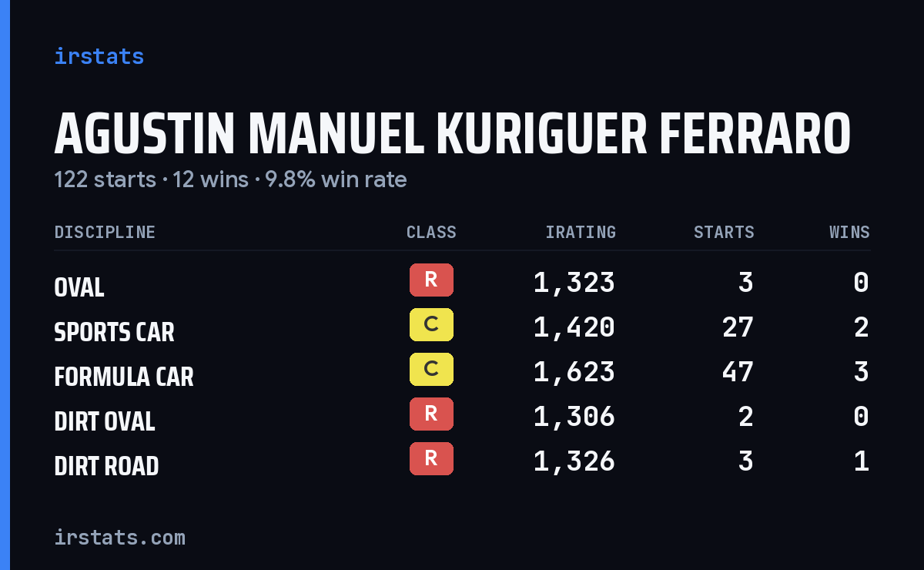Open the irstats.com footer link
The image size is (924, 570).
(x=119, y=537)
